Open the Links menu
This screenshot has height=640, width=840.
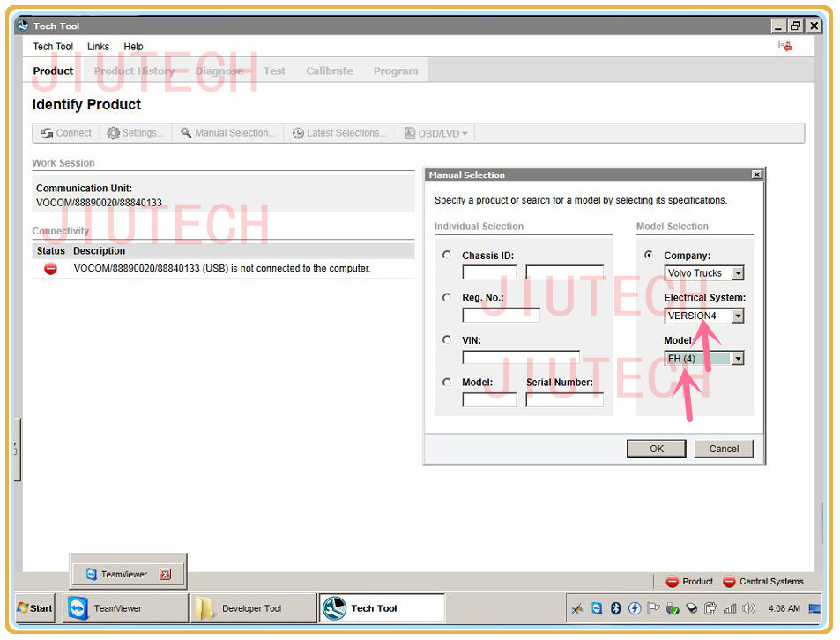98,47
